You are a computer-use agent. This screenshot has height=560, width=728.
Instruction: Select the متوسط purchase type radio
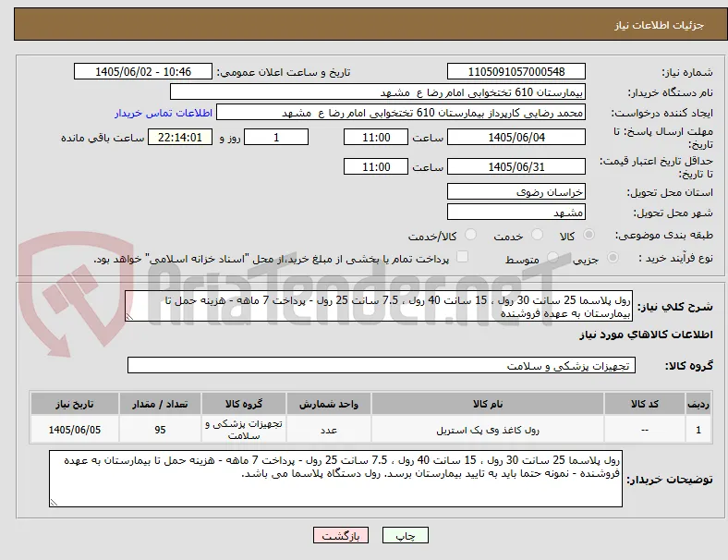pyautogui.click(x=552, y=258)
